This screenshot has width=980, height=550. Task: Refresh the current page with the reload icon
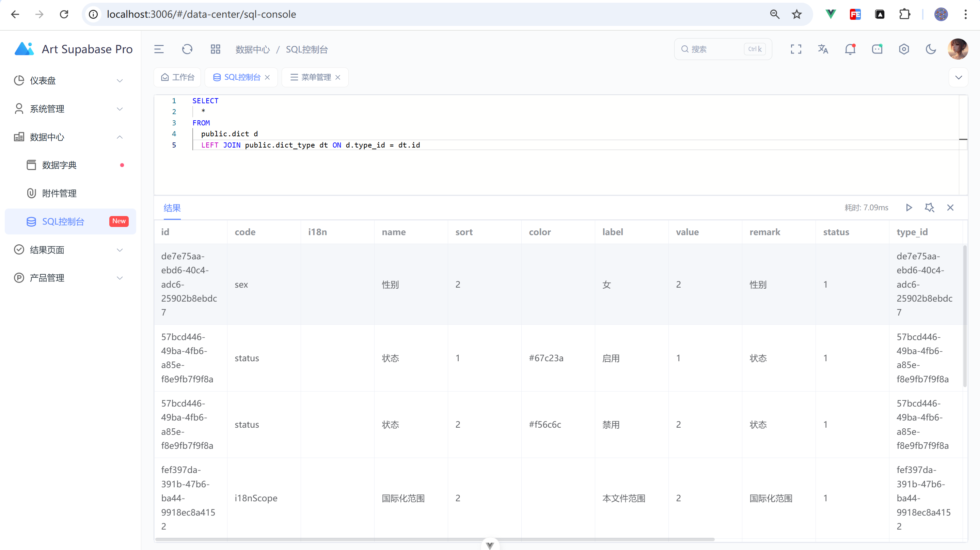(x=187, y=49)
